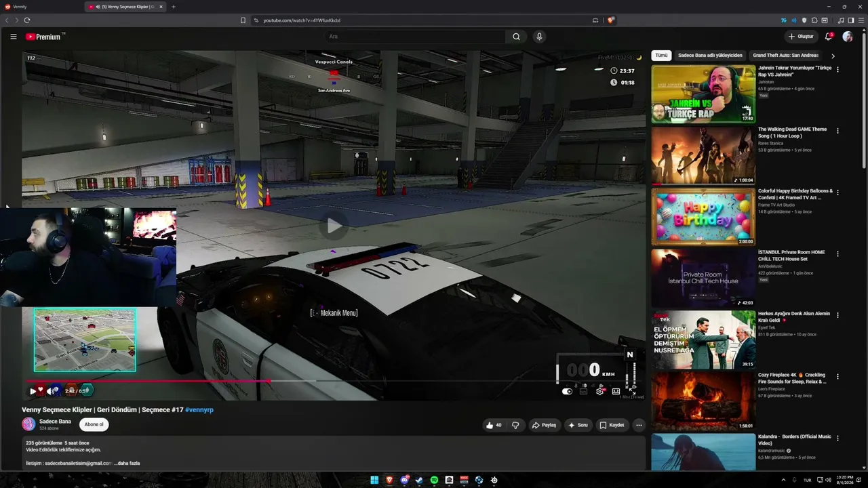The image size is (868, 488).
Task: Expand description with '...daha fazla'
Action: click(127, 464)
